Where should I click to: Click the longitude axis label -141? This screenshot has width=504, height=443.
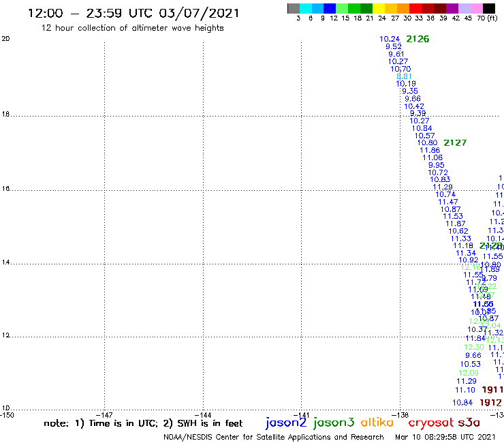tap(301, 415)
